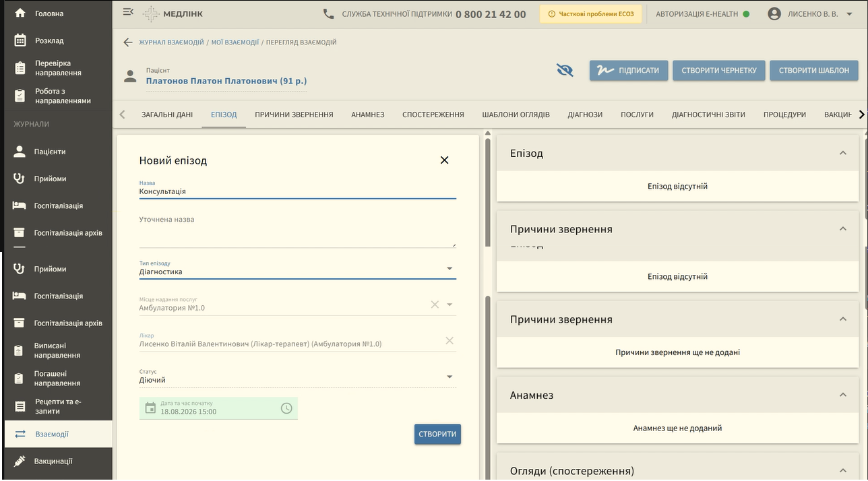The image size is (868, 481).
Task: Clear the Місце надання послуг field
Action: (x=435, y=304)
